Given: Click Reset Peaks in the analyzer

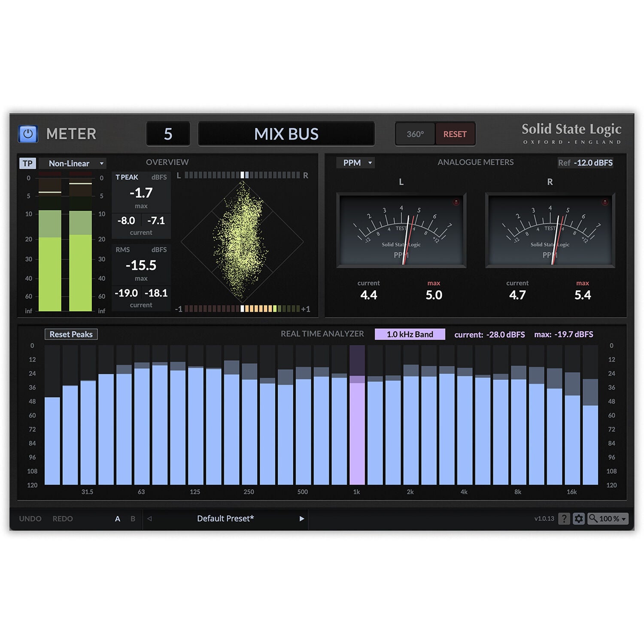Looking at the screenshot, I should (x=71, y=334).
